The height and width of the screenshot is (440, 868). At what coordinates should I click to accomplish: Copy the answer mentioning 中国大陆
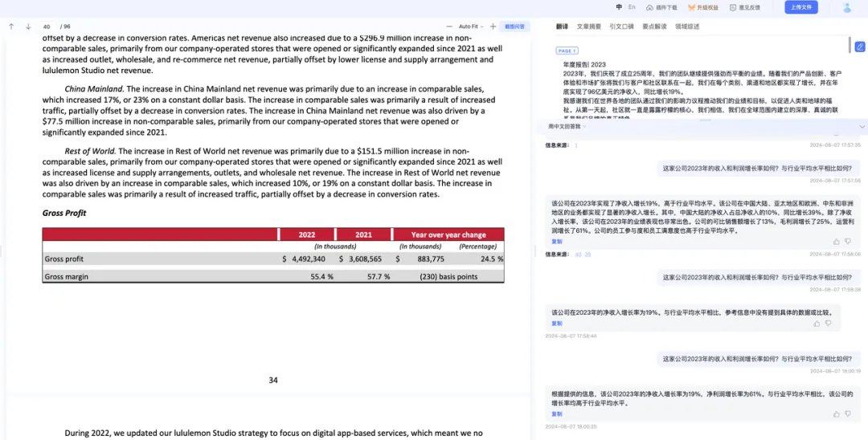tap(556, 242)
